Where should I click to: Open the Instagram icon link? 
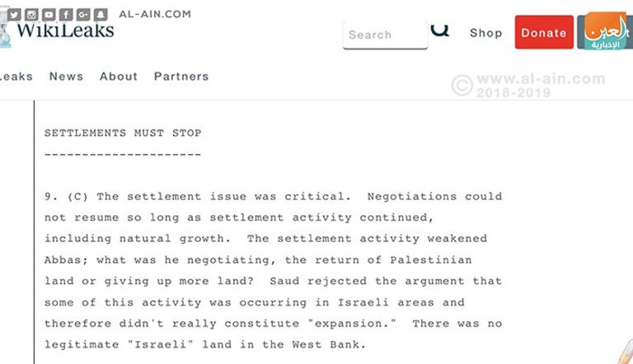(32, 14)
